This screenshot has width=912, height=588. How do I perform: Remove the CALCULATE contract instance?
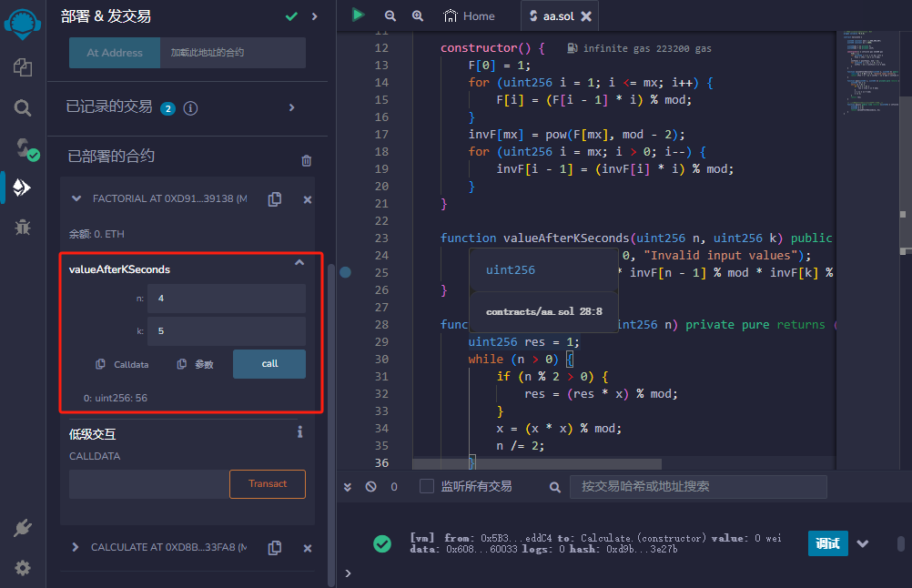(x=308, y=549)
